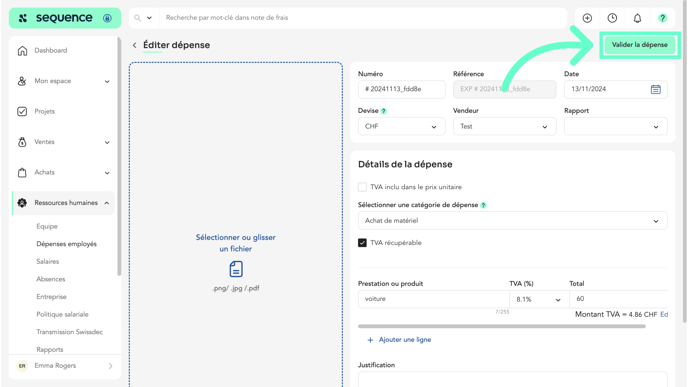Click the Mon espace person icon

22,81
